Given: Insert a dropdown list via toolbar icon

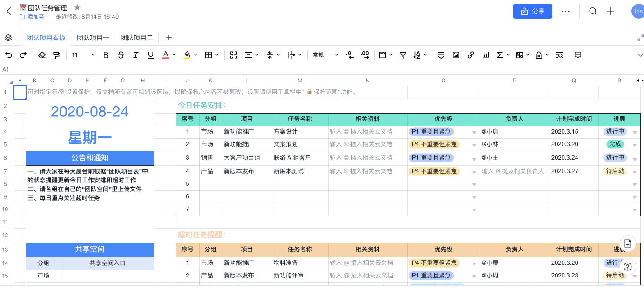Looking at the screenshot, I should [441, 55].
